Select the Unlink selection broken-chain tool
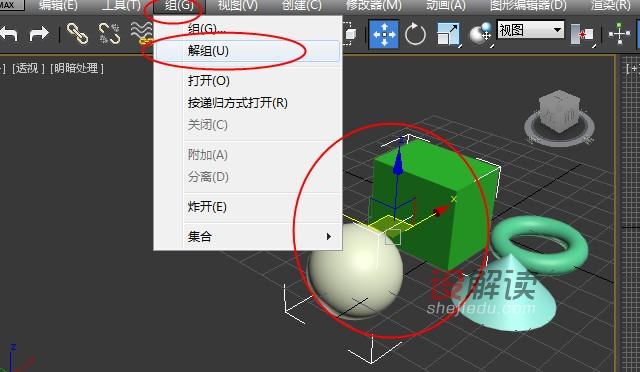 (109, 33)
